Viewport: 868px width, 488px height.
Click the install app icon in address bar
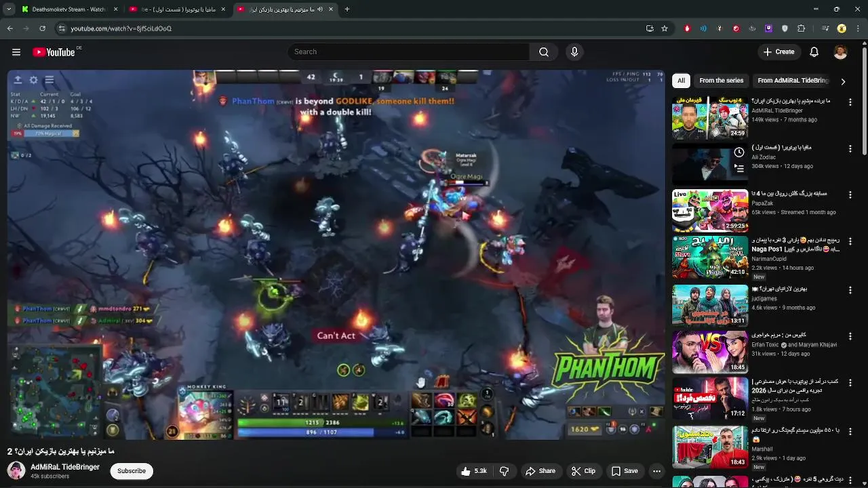650,28
